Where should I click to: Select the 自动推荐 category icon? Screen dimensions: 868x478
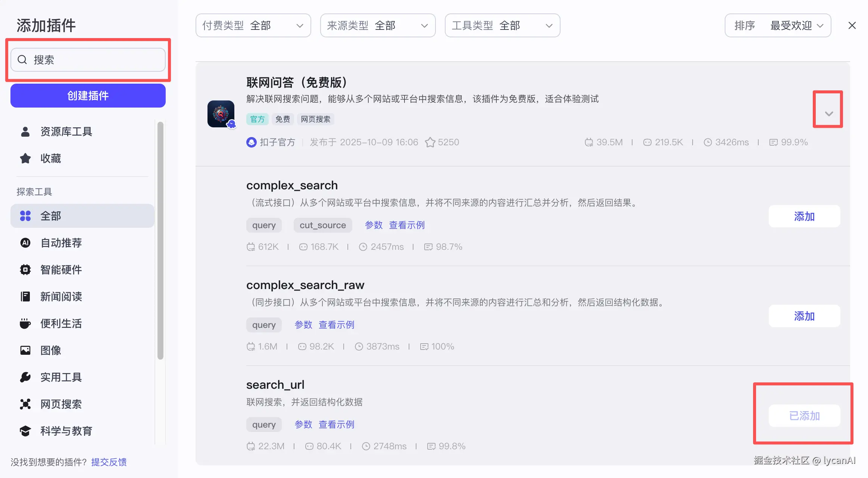[x=25, y=243]
